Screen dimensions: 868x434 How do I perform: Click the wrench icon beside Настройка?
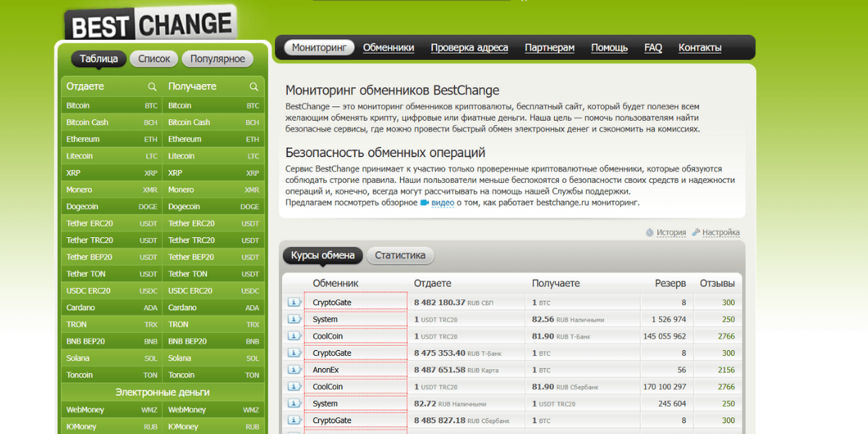click(x=696, y=233)
